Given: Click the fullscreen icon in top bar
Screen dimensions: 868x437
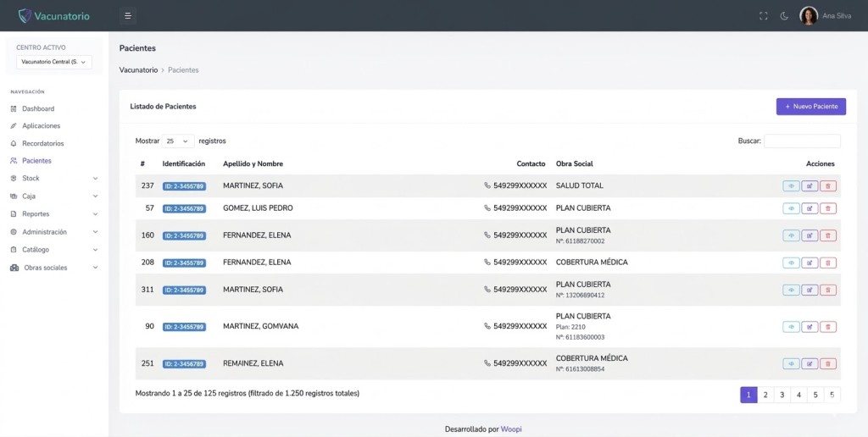Looking at the screenshot, I should [x=763, y=16].
